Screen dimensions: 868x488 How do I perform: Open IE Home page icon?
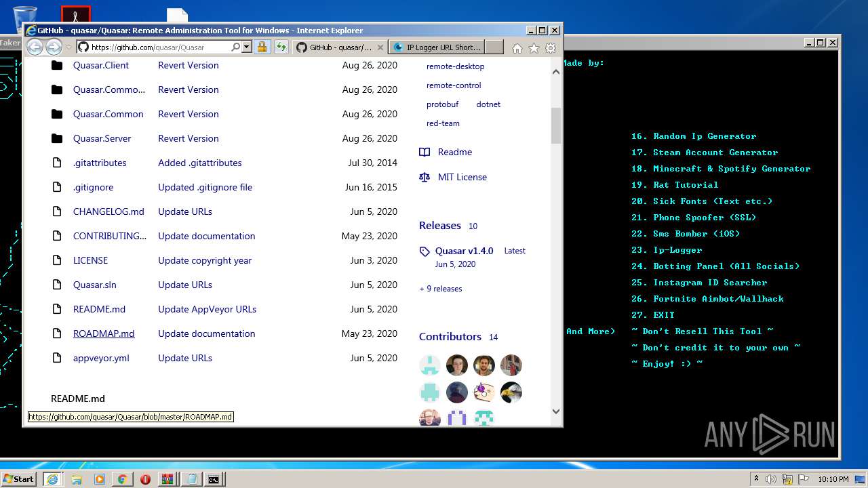click(x=517, y=48)
